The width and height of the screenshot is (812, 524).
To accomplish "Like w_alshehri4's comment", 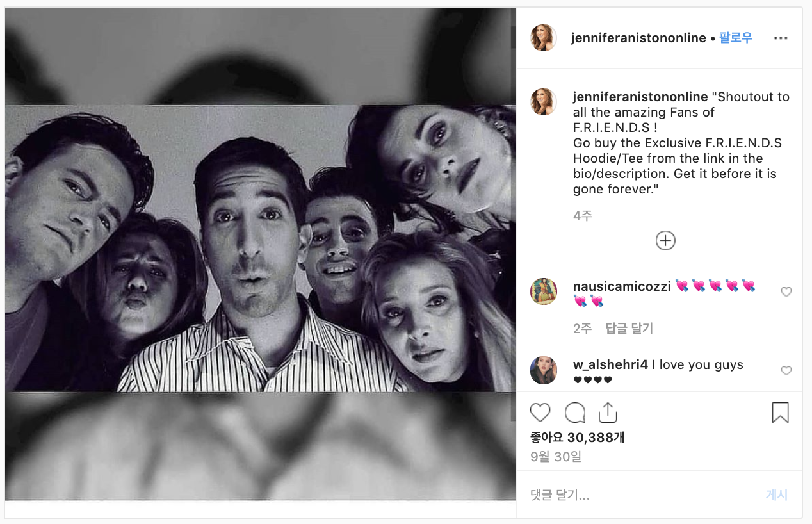I will 786,371.
